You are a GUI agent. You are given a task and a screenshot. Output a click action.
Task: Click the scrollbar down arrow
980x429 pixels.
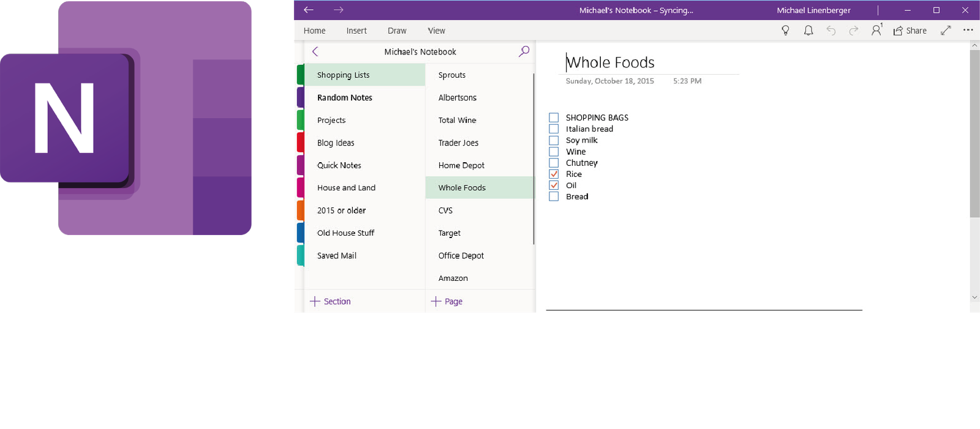coord(974,297)
